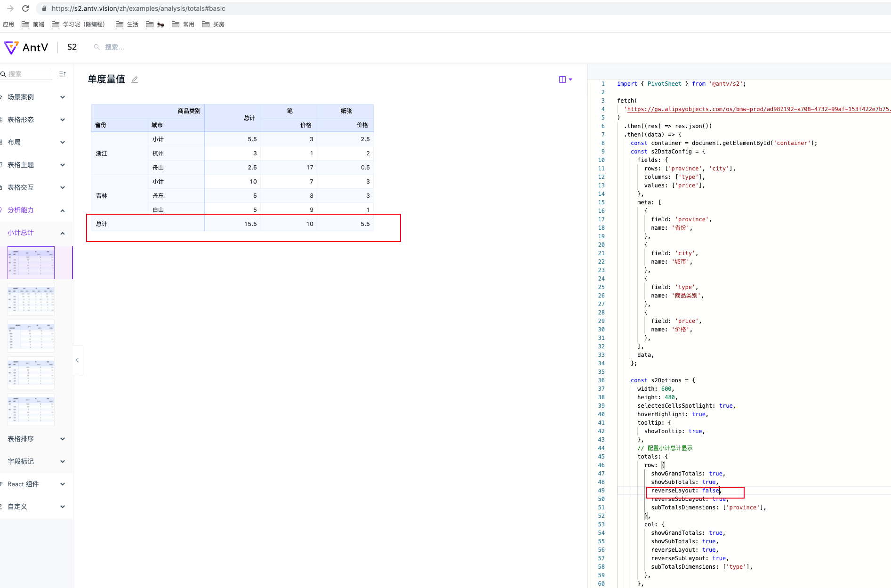Viewport: 891px width, 588px height.
Task: Click the value 17 in 舟山 row
Action: [289, 168]
